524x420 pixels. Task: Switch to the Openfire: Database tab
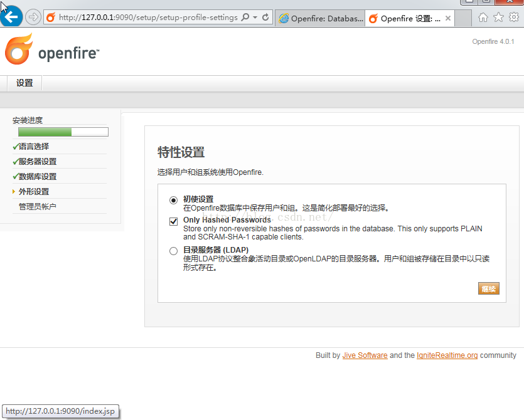pos(320,18)
